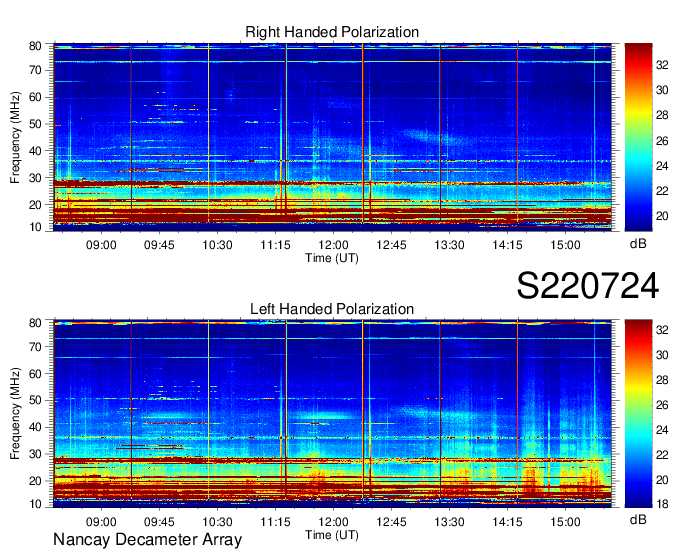Click the "80" MHz tick of the Left Handed plot
The width and height of the screenshot is (680, 552).
coord(35,323)
